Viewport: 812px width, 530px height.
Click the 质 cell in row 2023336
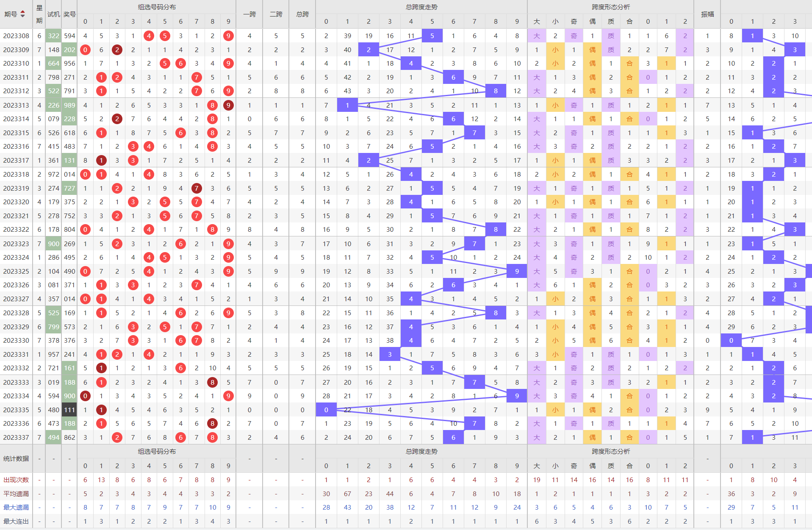click(611, 424)
